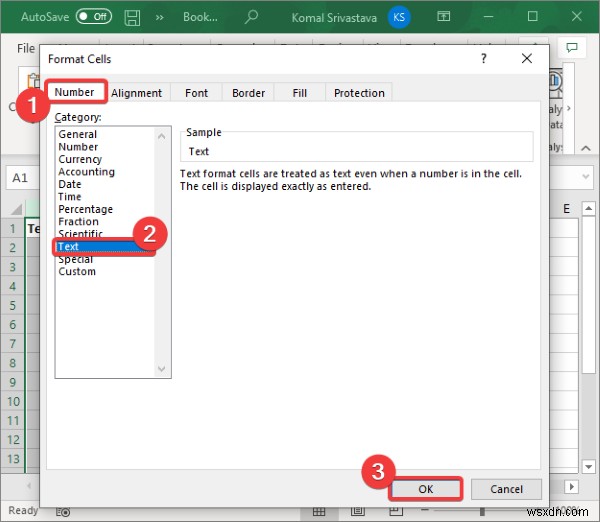Screen dimensions: 600x522
Task: Choose the Custom category
Action: pos(77,271)
